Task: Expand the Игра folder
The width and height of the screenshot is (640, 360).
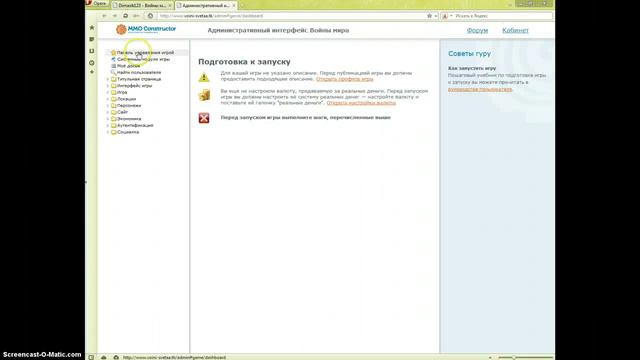Action: coord(108,92)
